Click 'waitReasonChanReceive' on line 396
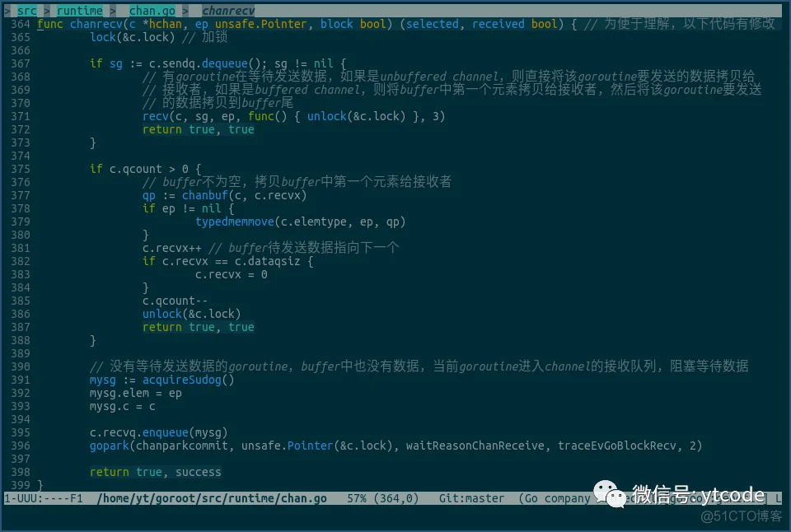Image resolution: width=791 pixels, height=532 pixels. (475, 446)
